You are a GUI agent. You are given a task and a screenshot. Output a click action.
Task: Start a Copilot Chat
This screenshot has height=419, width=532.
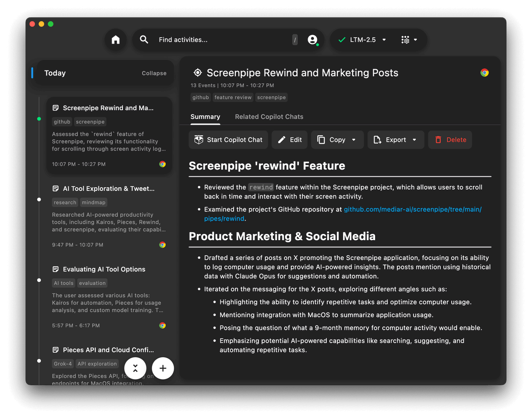[228, 140]
